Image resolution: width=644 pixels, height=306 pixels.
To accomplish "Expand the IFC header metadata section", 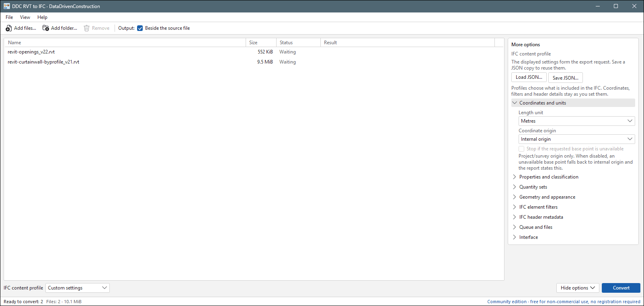I will [x=573, y=217].
